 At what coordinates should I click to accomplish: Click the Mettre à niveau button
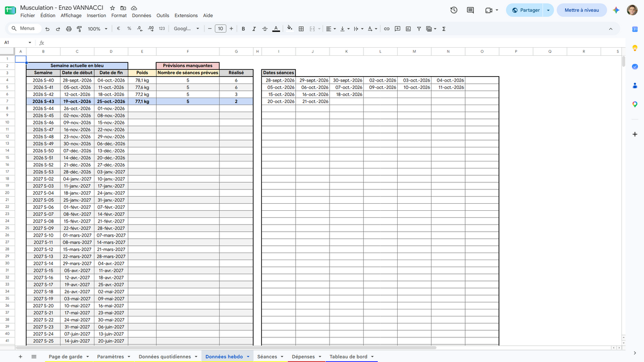coord(582,10)
